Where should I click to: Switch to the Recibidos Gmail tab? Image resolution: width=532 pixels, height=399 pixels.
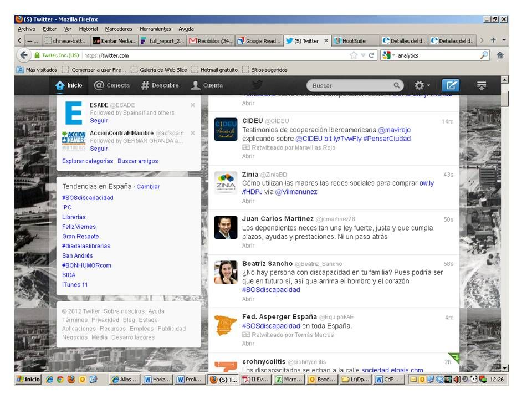click(211, 40)
